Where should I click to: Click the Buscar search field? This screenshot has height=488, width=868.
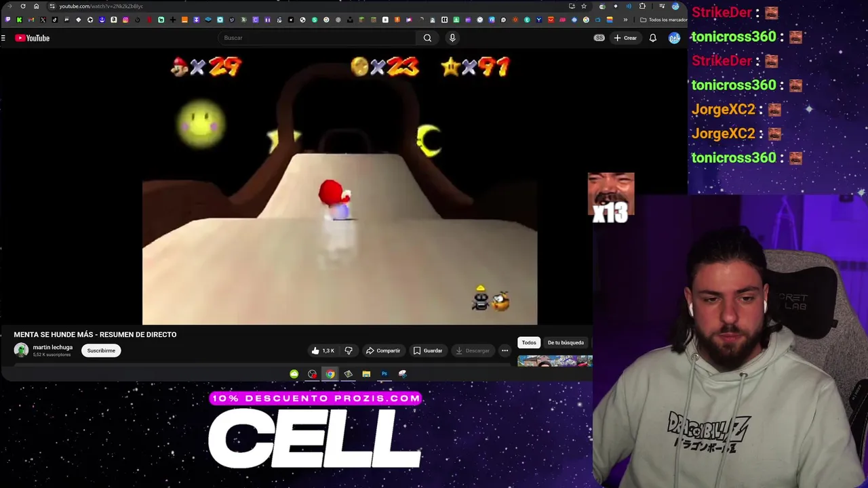[317, 38]
